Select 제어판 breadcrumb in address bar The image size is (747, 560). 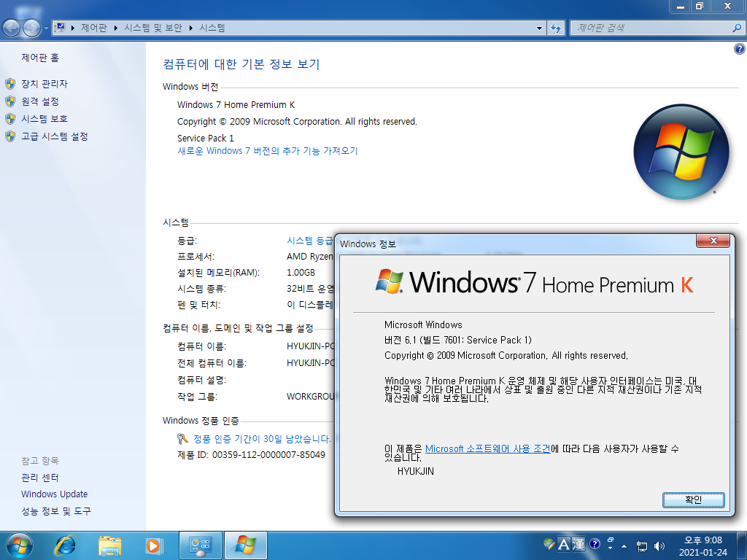pos(94,28)
